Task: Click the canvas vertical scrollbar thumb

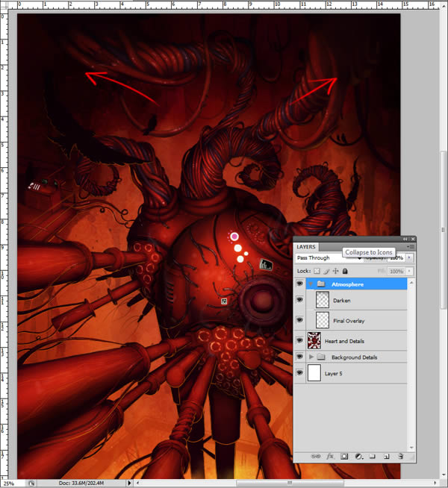Action: pyautogui.click(x=444, y=230)
